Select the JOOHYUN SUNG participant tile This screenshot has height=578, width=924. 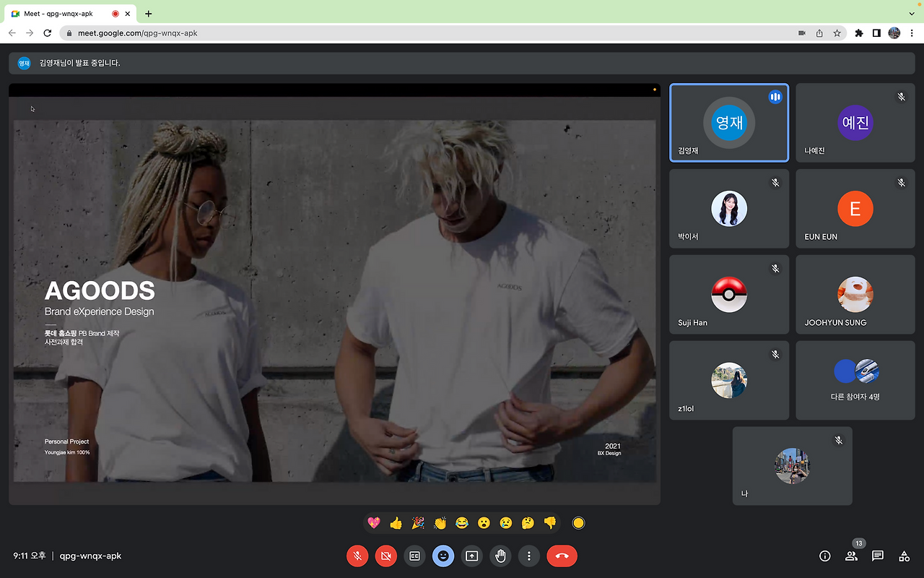(855, 295)
